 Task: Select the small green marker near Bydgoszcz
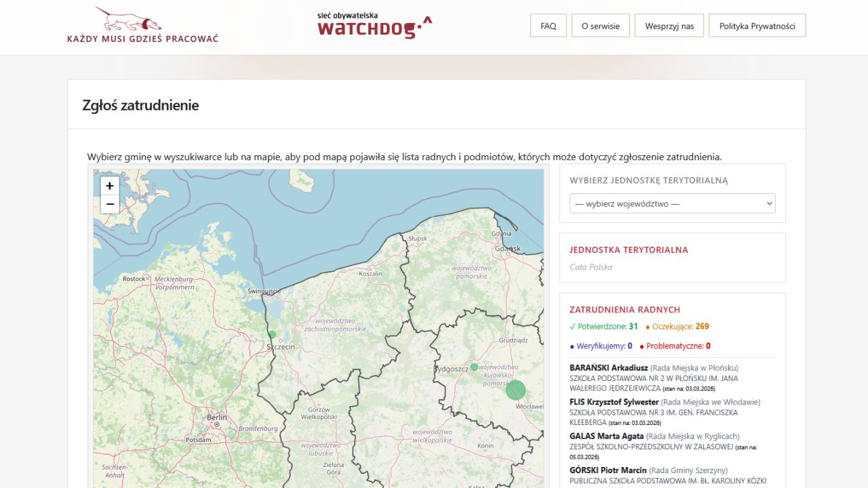tap(474, 367)
